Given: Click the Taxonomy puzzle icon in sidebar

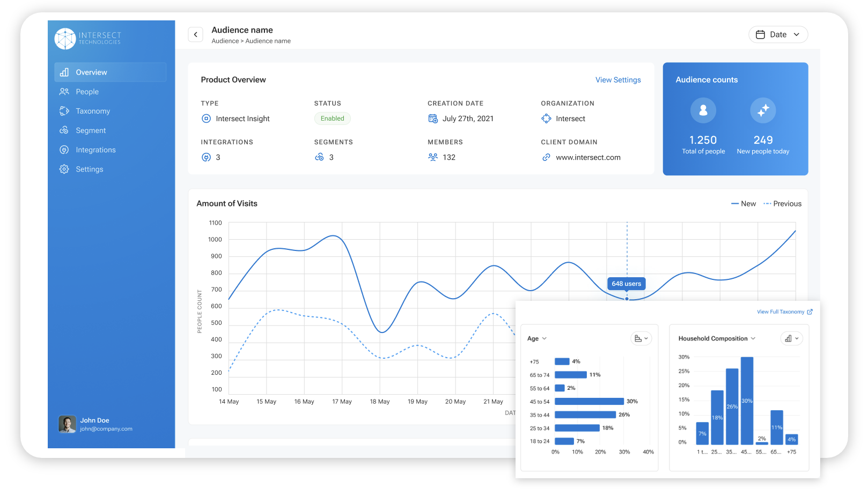Looking at the screenshot, I should click(x=64, y=111).
